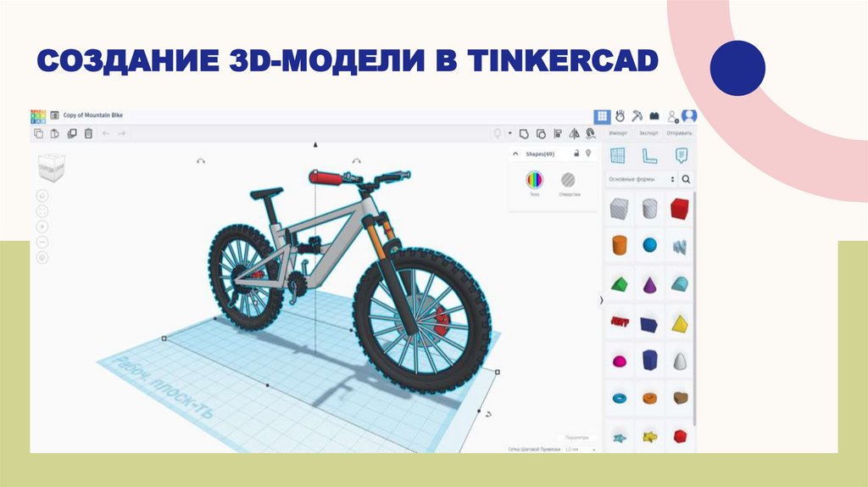Screen dimensions: 868x487
Task: Open the snap grid value dropdown
Action: click(x=580, y=450)
